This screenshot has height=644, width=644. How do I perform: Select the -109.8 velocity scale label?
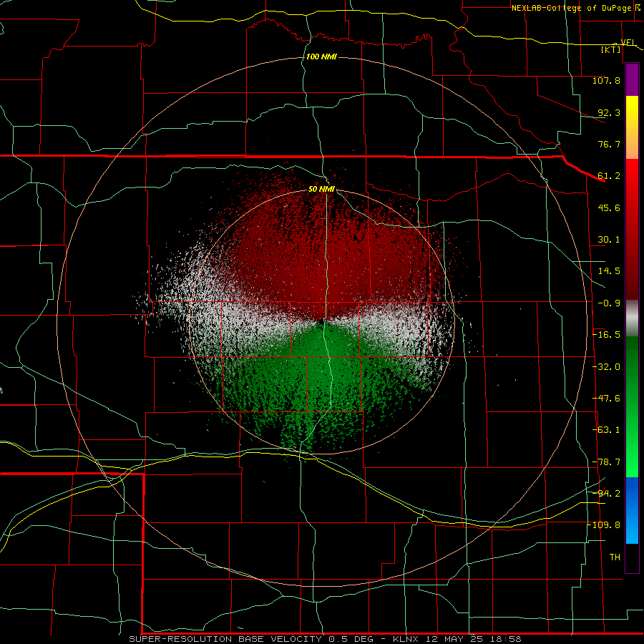(605, 525)
